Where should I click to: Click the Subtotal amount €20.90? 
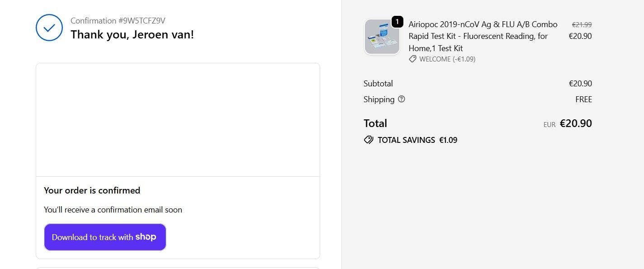click(x=580, y=84)
